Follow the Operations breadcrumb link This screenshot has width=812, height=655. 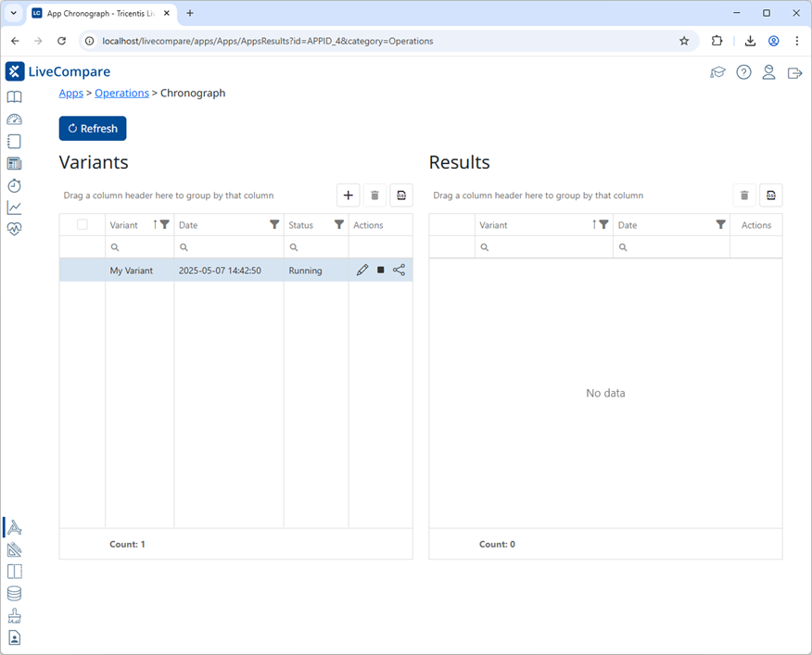[121, 93]
